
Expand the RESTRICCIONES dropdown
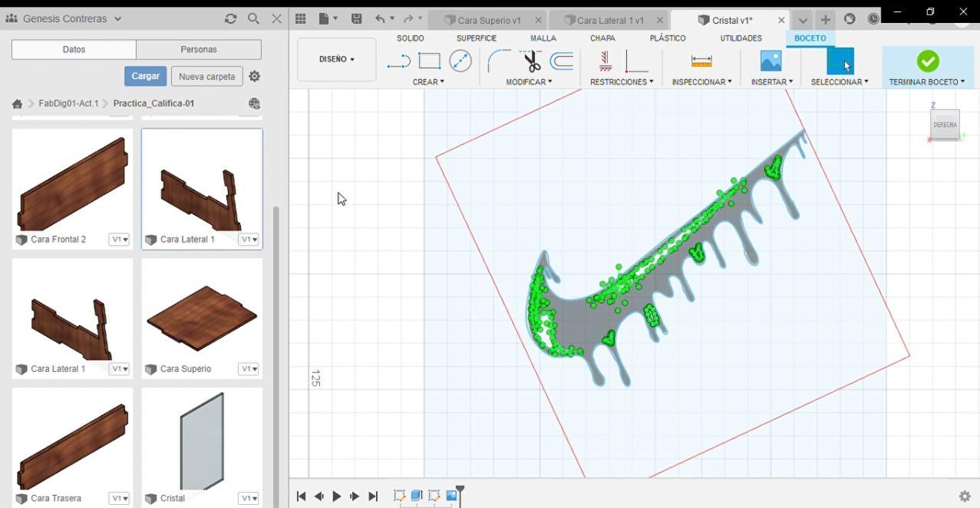622,82
